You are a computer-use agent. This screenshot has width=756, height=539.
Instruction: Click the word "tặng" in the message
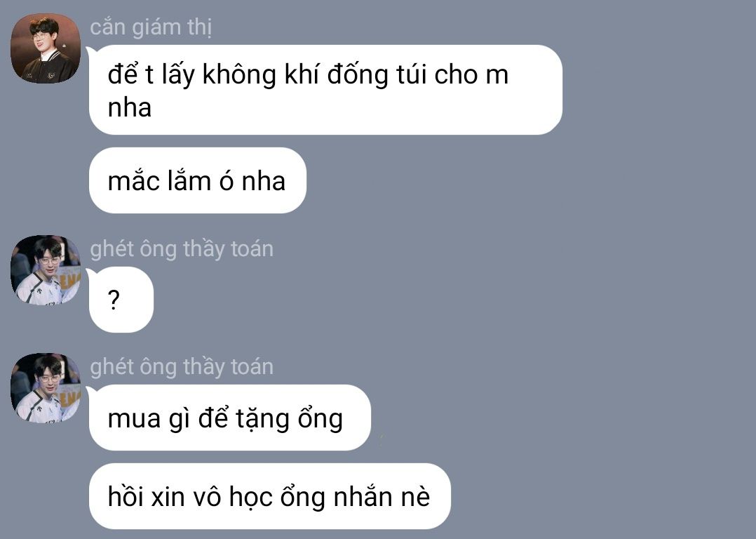[x=263, y=418]
